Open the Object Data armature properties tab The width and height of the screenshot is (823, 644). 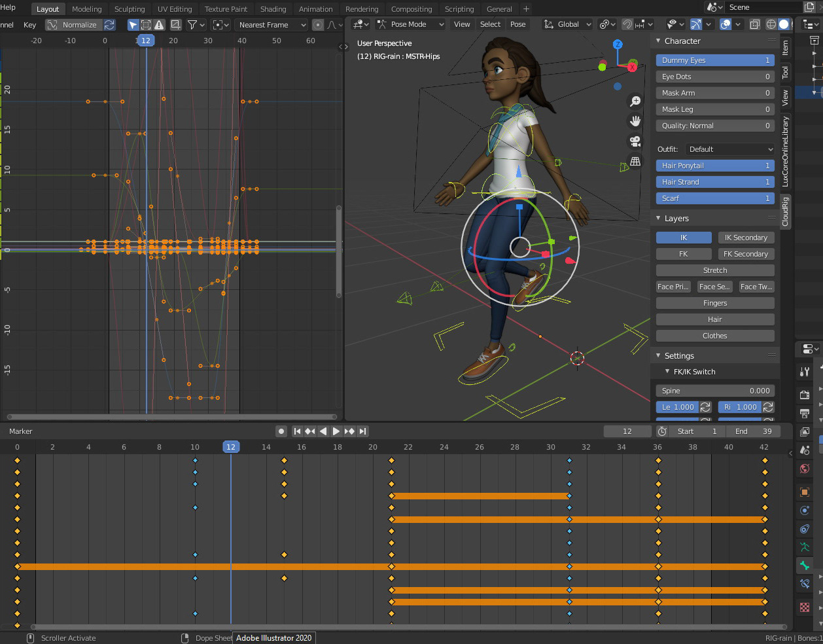pyautogui.click(x=805, y=546)
